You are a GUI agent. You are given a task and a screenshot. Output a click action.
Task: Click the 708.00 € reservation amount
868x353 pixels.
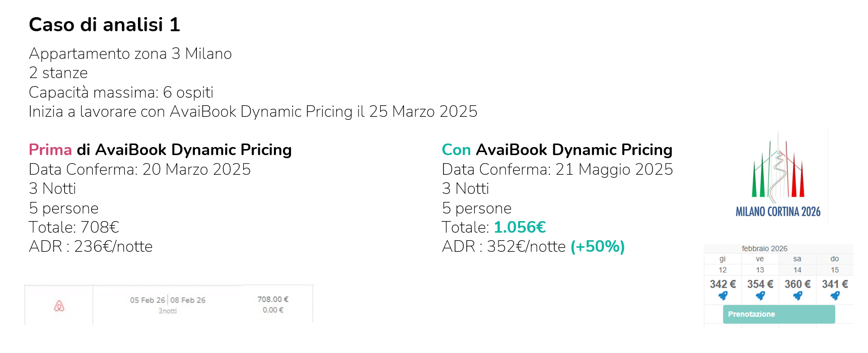coord(273,299)
